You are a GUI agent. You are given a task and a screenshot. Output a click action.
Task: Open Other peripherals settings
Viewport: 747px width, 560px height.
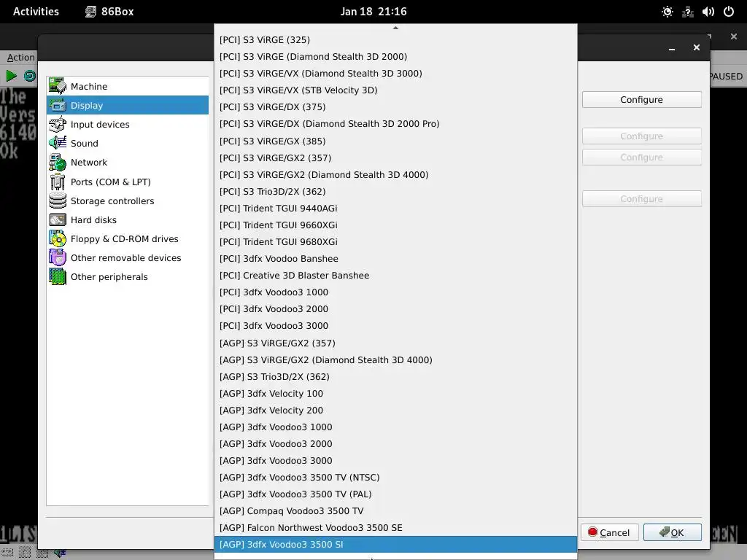pos(128,277)
